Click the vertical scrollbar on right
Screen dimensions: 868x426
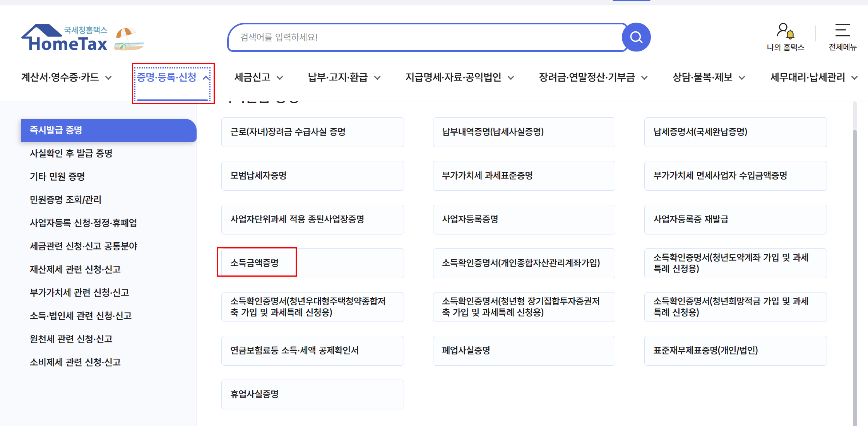pyautogui.click(x=854, y=271)
